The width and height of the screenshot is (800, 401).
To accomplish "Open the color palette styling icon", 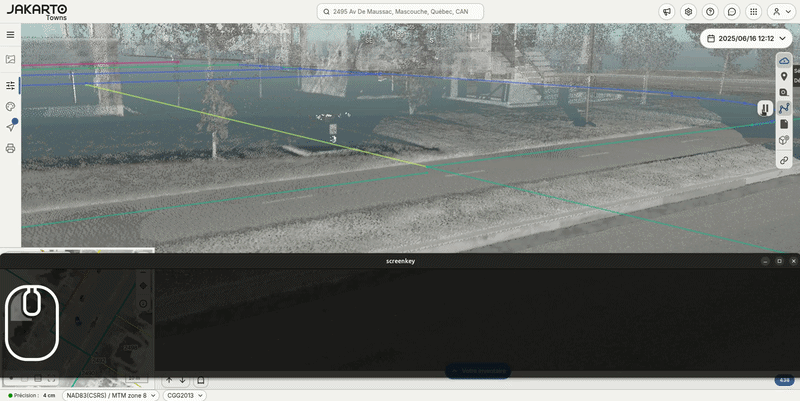I will [x=10, y=106].
